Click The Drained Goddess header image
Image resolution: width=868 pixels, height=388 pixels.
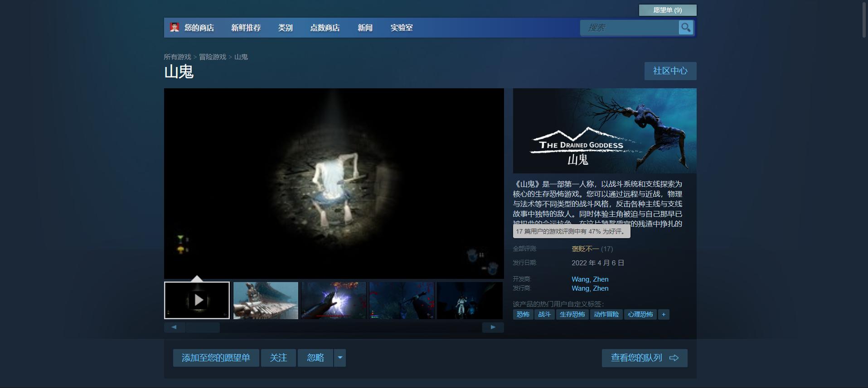tap(605, 131)
